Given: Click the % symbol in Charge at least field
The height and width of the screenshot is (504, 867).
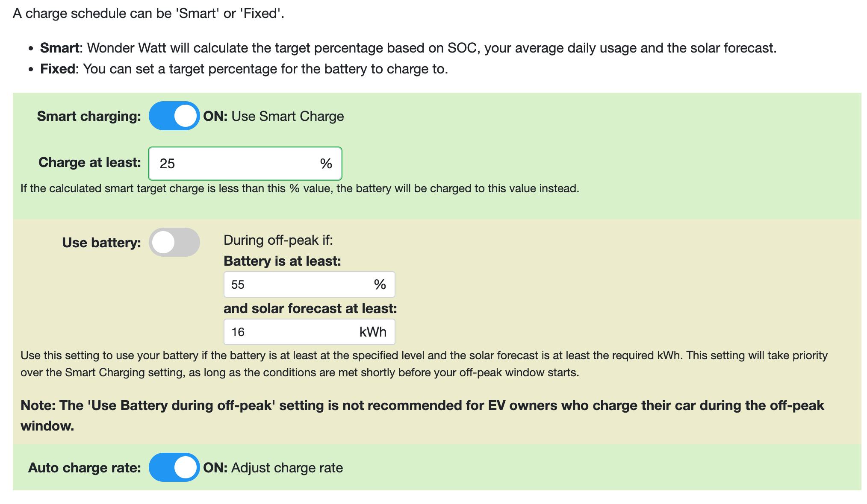Looking at the screenshot, I should click(x=326, y=163).
